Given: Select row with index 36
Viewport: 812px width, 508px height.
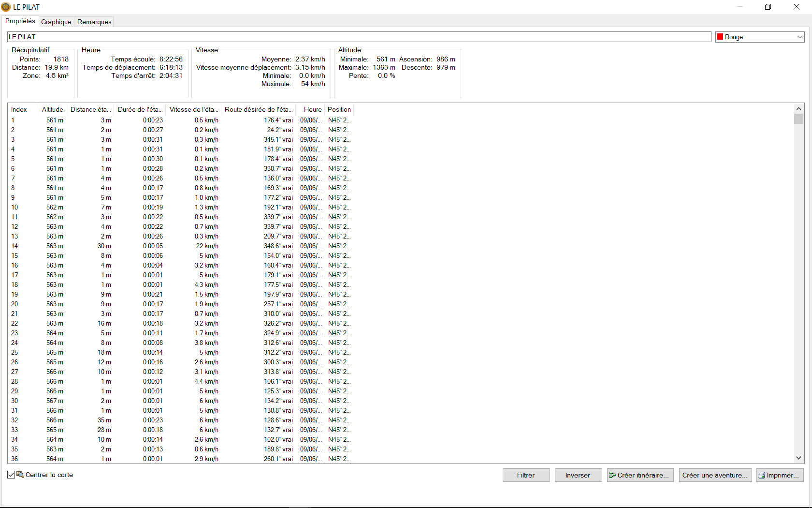Looking at the screenshot, I should pos(181,459).
